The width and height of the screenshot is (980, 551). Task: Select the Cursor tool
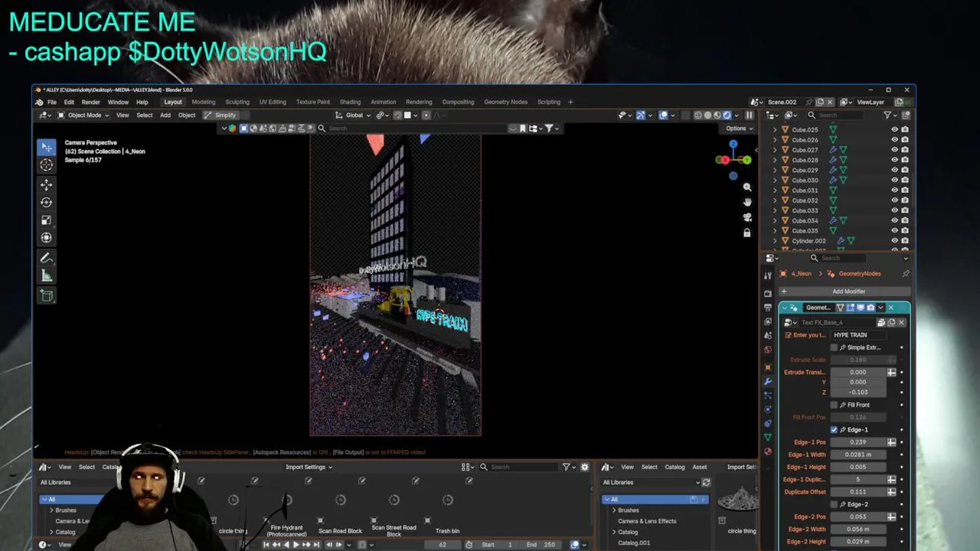coord(47,165)
